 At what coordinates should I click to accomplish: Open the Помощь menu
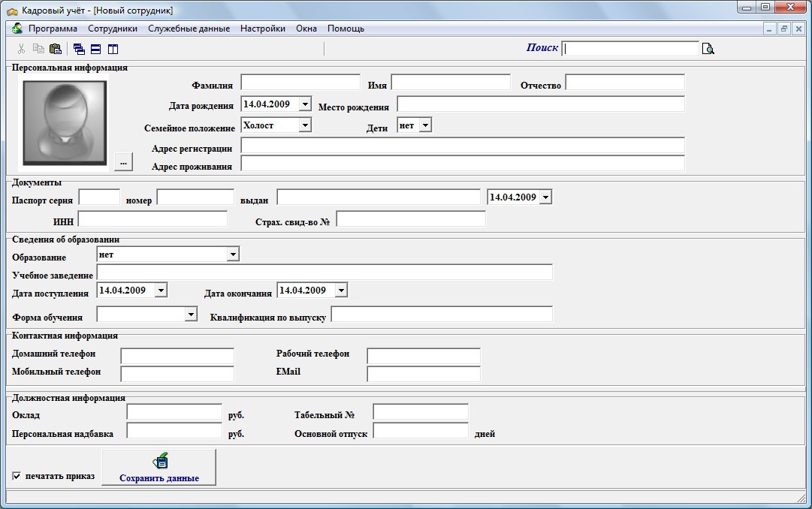pyautogui.click(x=346, y=29)
